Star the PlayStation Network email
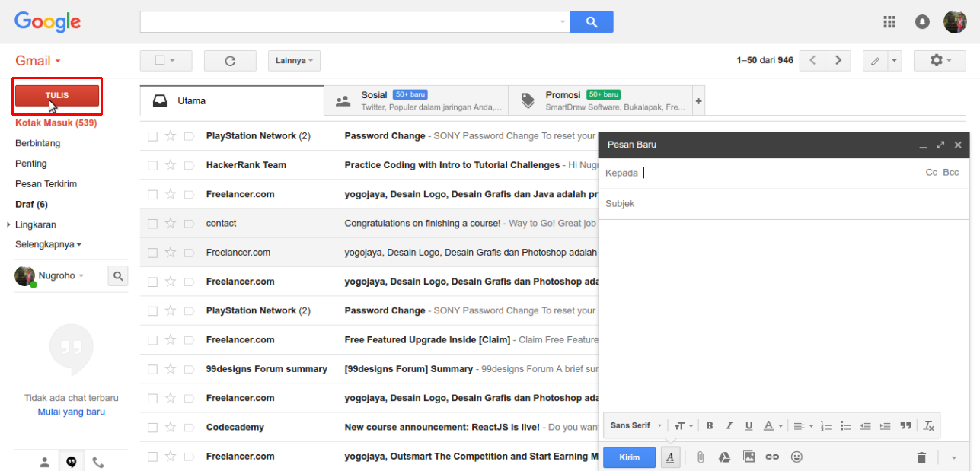The image size is (980, 471). point(171,135)
